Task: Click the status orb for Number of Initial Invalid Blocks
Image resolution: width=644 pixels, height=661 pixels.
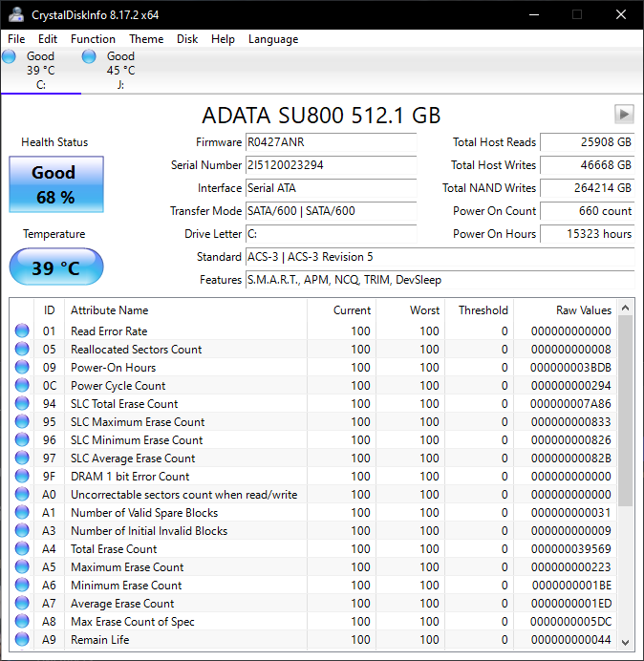Action: pyautogui.click(x=22, y=530)
